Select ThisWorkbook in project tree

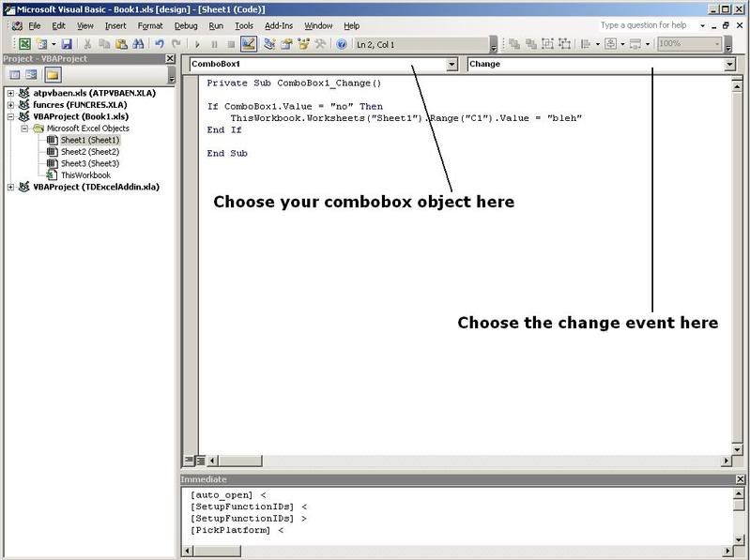[85, 175]
